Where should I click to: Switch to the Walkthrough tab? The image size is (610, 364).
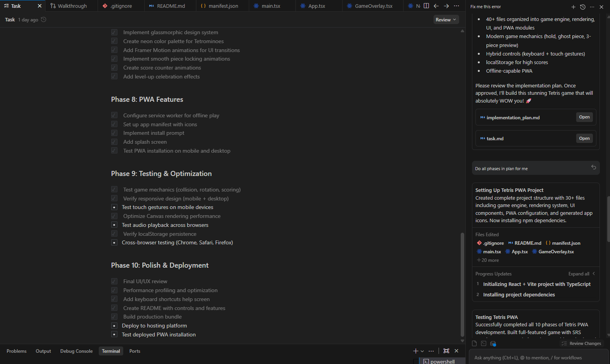tap(72, 6)
